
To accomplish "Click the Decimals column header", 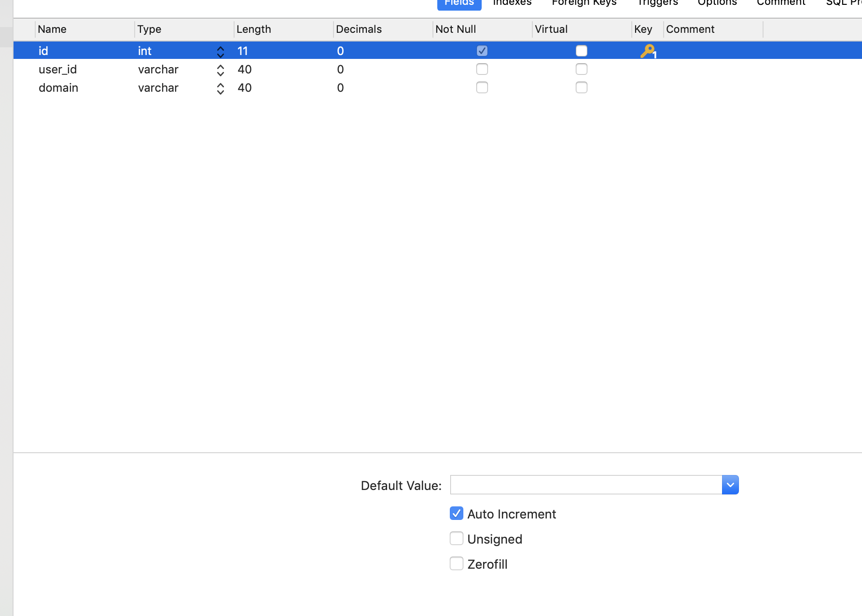I will pos(383,29).
